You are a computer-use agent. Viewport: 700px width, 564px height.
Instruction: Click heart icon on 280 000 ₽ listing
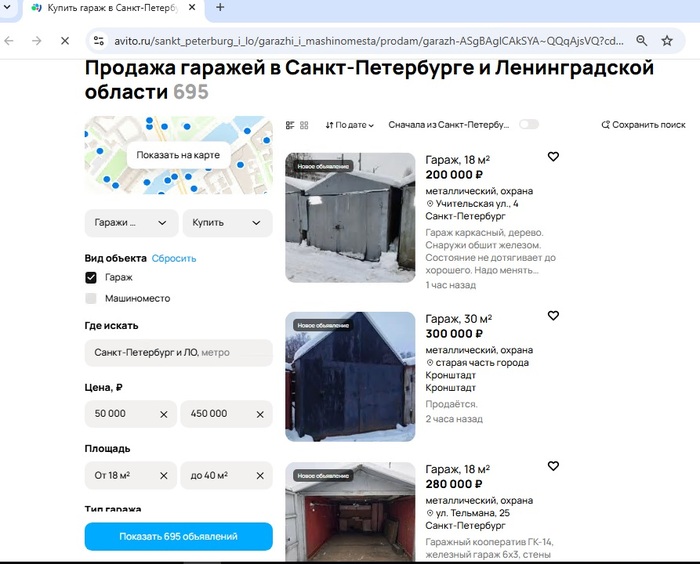coord(553,466)
